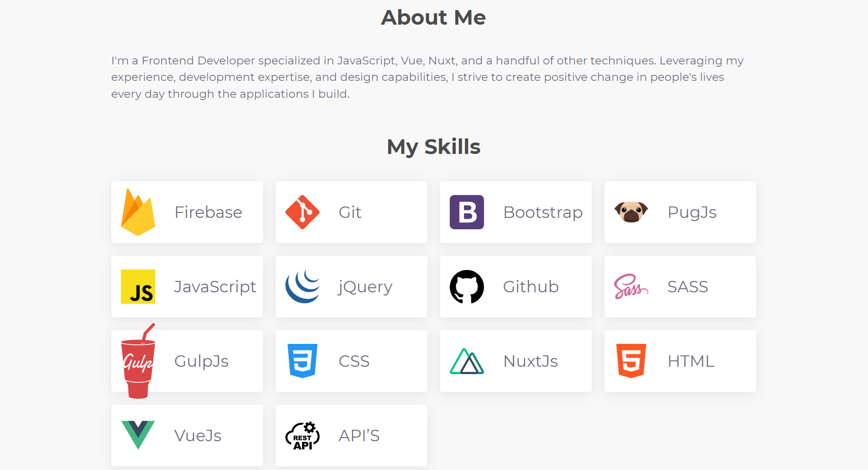Click the Firebase flame icon
This screenshot has width=868, height=470.
coord(138,212)
